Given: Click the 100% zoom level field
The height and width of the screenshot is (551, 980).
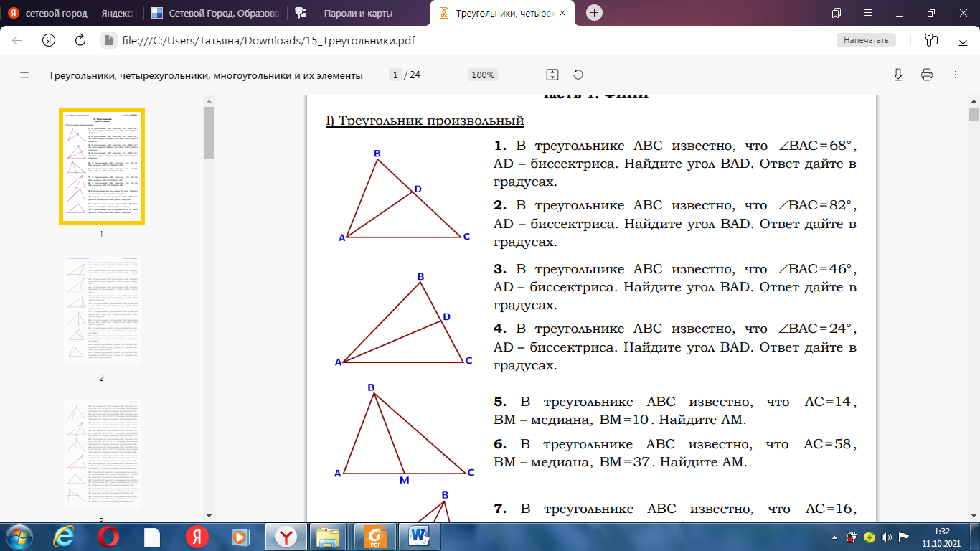Looking at the screenshot, I should click(x=483, y=75).
